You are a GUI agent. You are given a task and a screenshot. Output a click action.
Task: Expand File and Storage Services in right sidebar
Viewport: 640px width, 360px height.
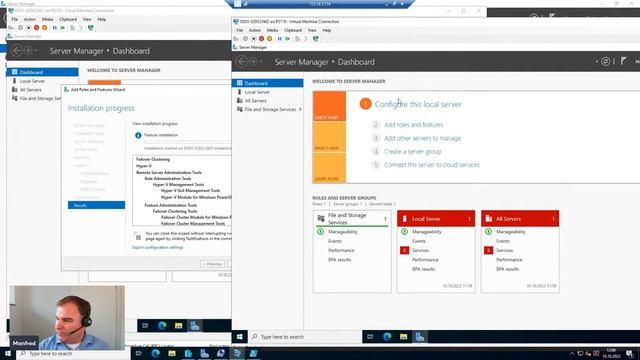301,109
